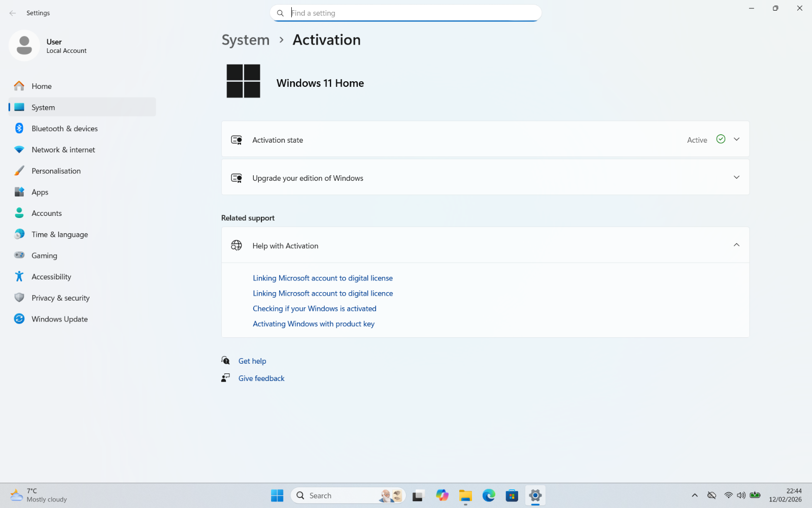Screen dimensions: 812x508
Task: Open File Explorer from taskbar
Action: coord(465,495)
